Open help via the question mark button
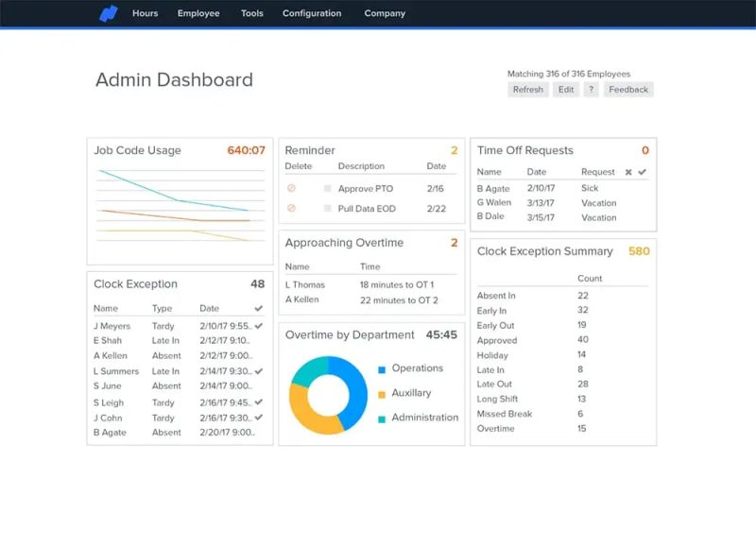Viewport: 756px width, 547px height. tap(591, 89)
